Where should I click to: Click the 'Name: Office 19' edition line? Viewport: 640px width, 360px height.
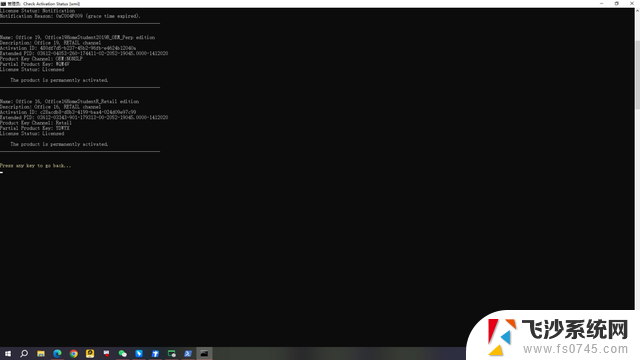78,37
